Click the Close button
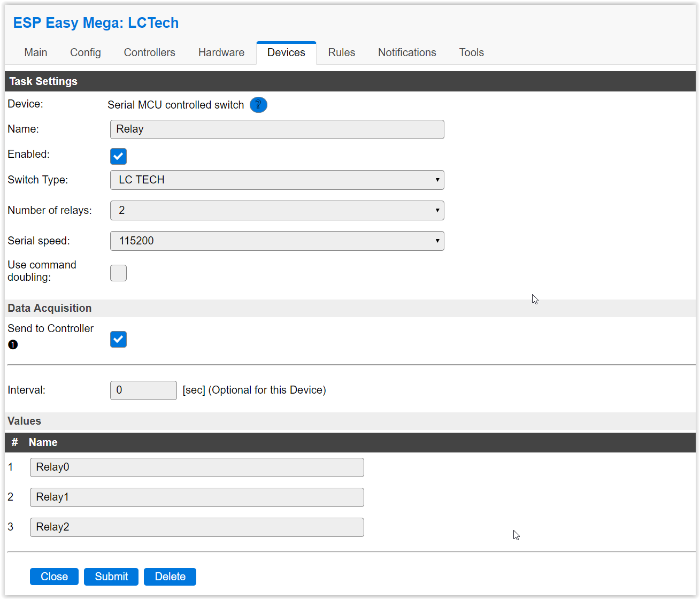 coord(54,577)
